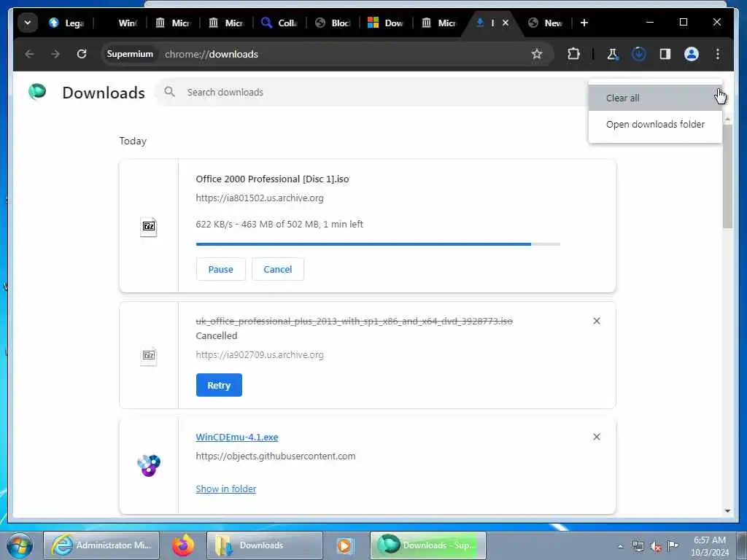Go forward with the forward arrow
Screen dimensions: 747x560
pos(55,54)
